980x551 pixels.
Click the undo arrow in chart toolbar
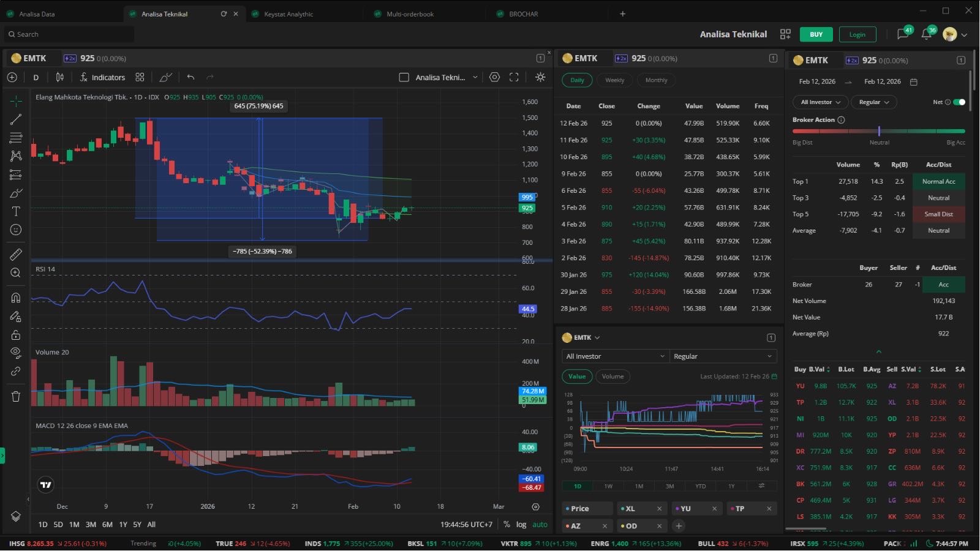click(190, 77)
